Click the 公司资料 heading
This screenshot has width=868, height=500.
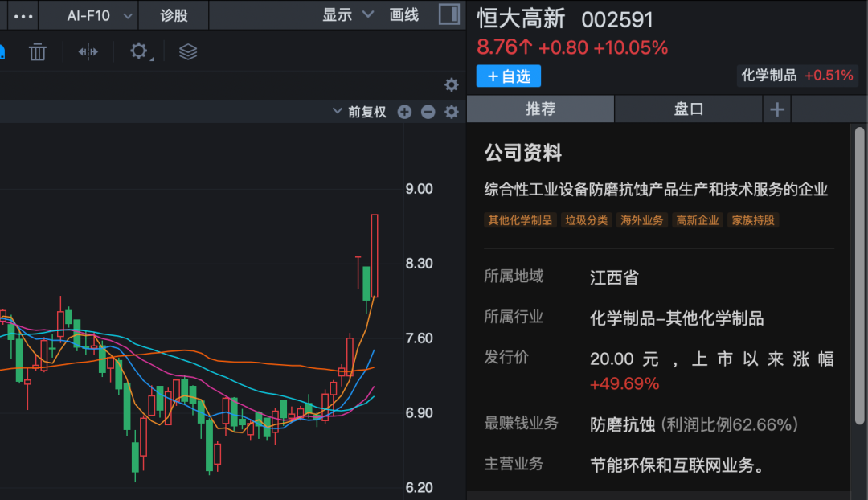point(523,152)
